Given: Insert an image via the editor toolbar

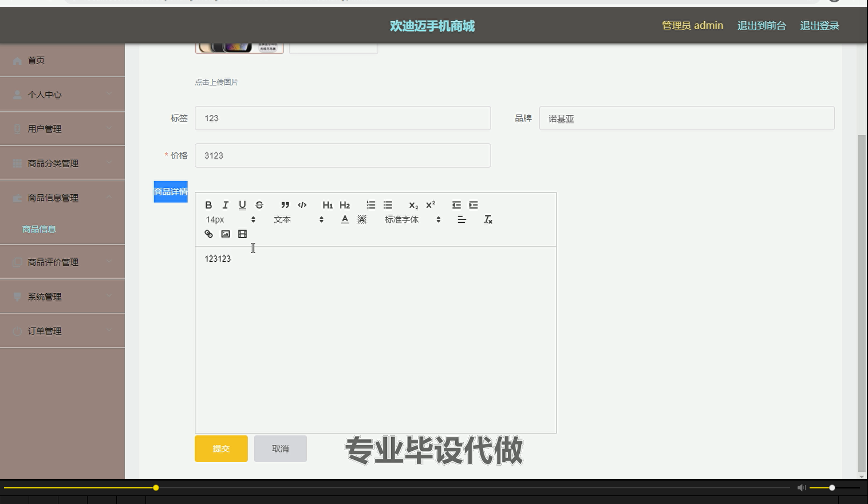Looking at the screenshot, I should coord(225,234).
